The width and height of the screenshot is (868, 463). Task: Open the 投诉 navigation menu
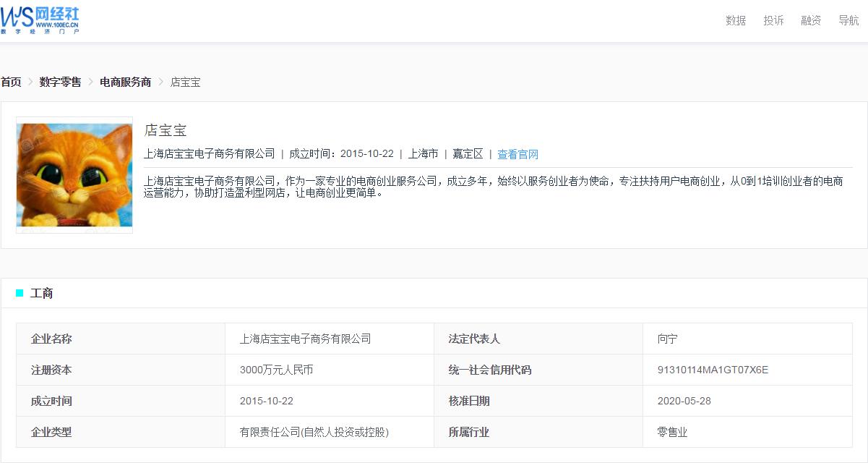[773, 20]
